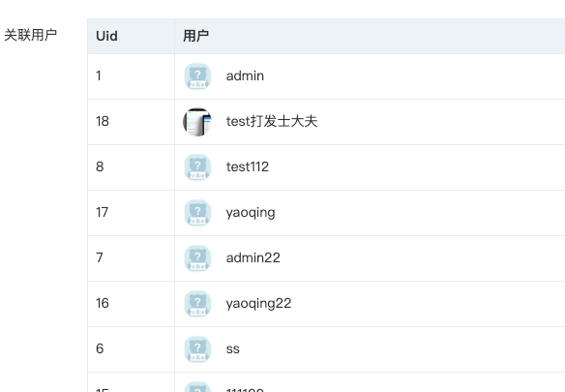Click the avatar icon of user ss

click(197, 348)
